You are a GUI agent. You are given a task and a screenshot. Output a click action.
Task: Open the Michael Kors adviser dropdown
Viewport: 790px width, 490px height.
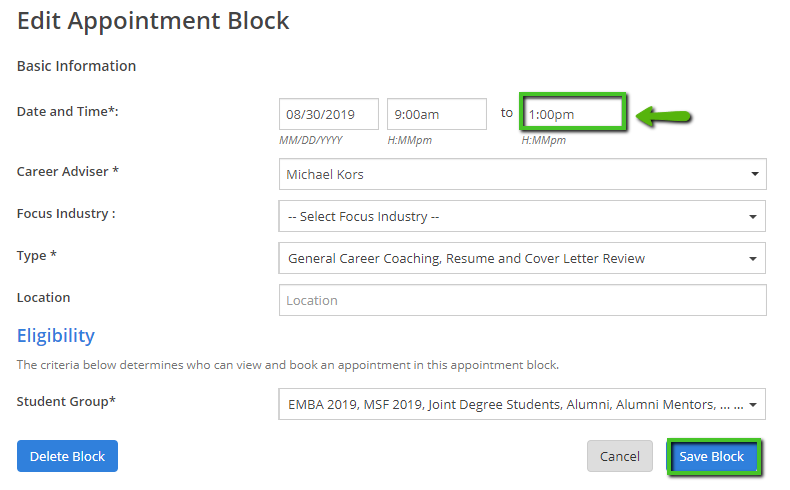[510, 174]
